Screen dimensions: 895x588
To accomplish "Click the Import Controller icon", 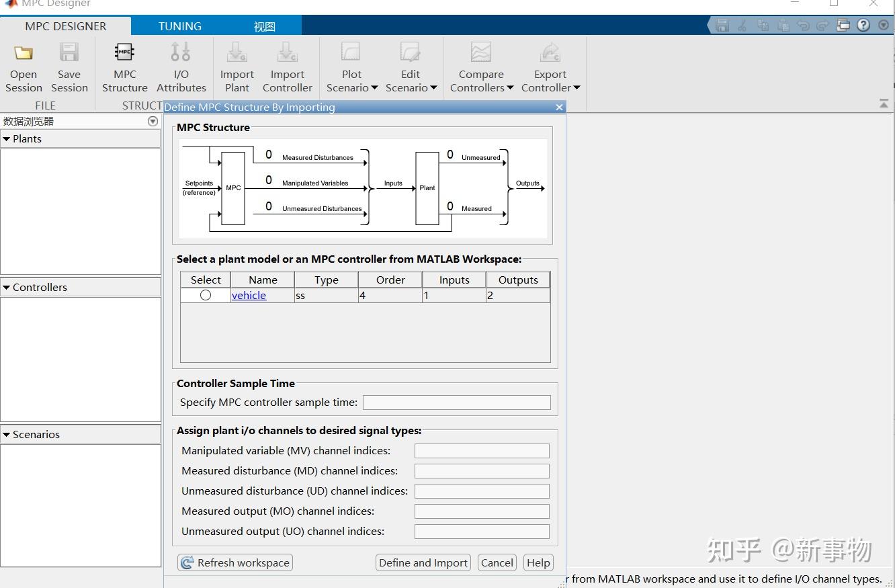I will click(287, 52).
